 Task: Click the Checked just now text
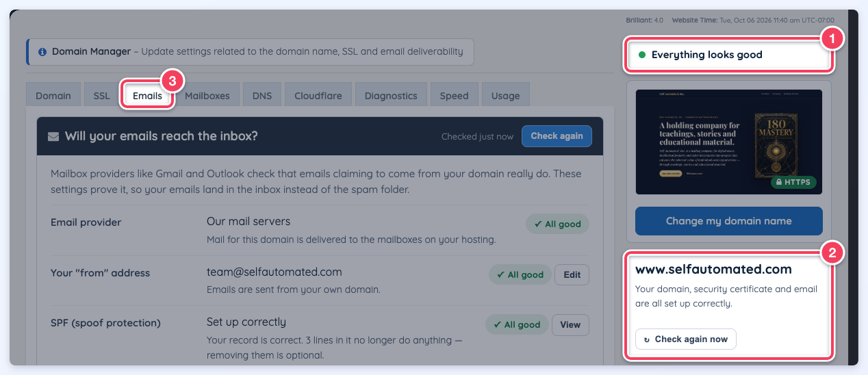[477, 137]
